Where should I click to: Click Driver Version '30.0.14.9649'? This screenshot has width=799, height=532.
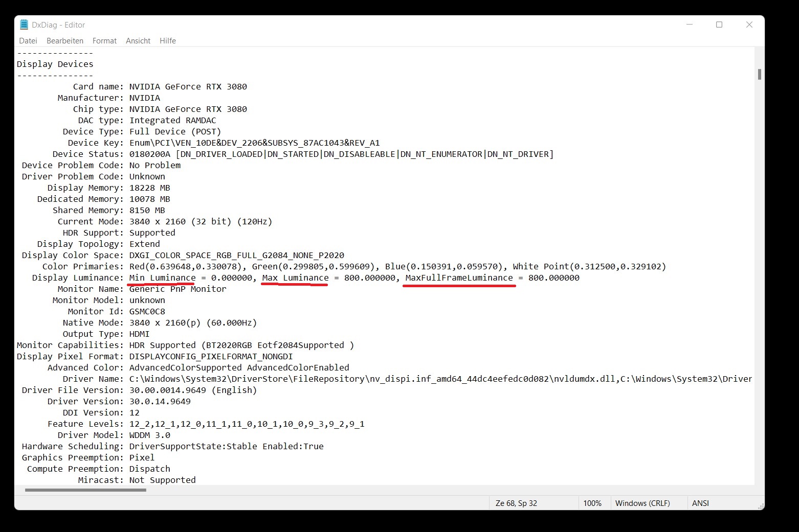tap(160, 401)
